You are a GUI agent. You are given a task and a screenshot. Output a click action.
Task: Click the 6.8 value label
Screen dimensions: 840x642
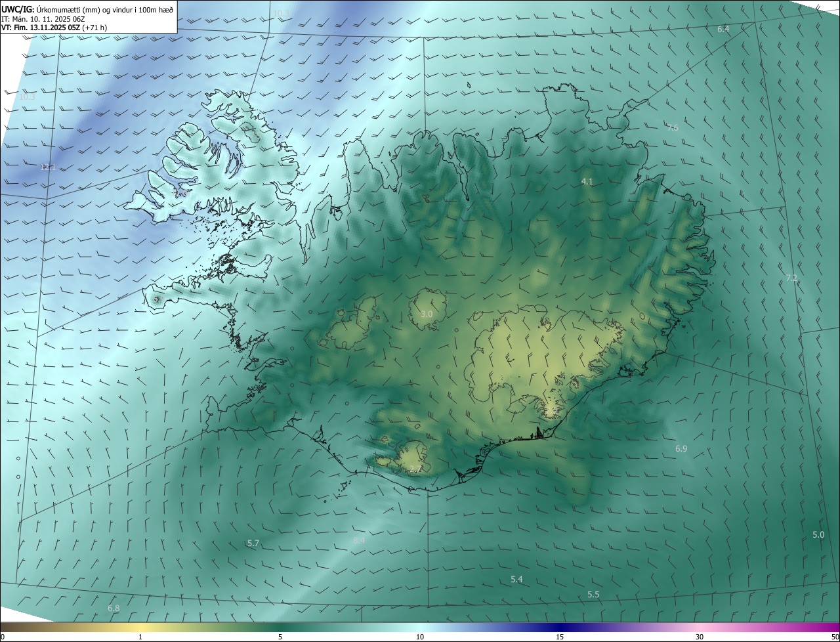pyautogui.click(x=114, y=609)
